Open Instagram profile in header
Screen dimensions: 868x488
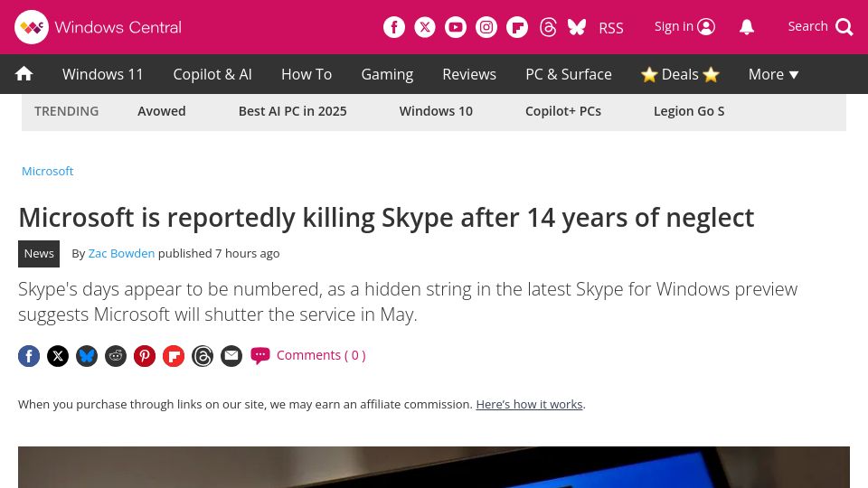coord(486,27)
